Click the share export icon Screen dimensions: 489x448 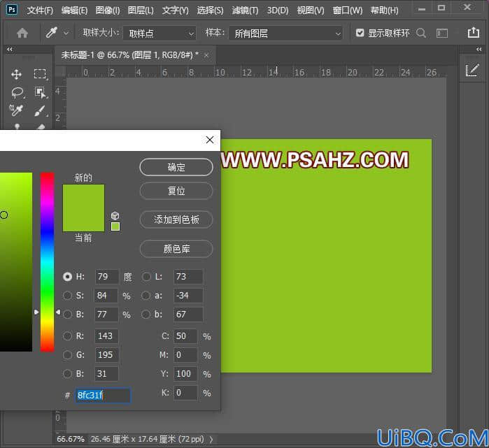[473, 32]
